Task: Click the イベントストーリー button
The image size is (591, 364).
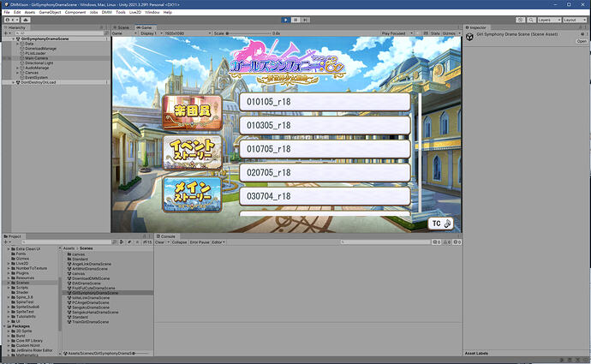Action: [x=193, y=152]
